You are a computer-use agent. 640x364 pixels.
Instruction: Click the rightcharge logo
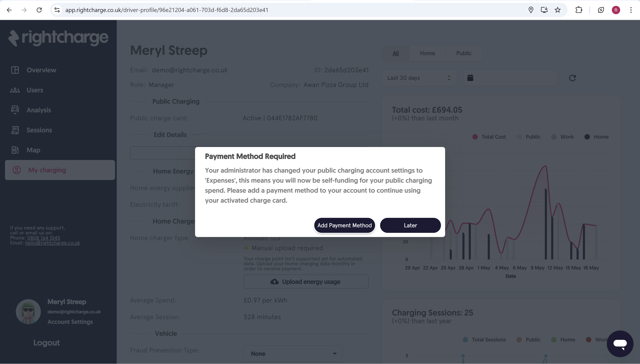(58, 38)
